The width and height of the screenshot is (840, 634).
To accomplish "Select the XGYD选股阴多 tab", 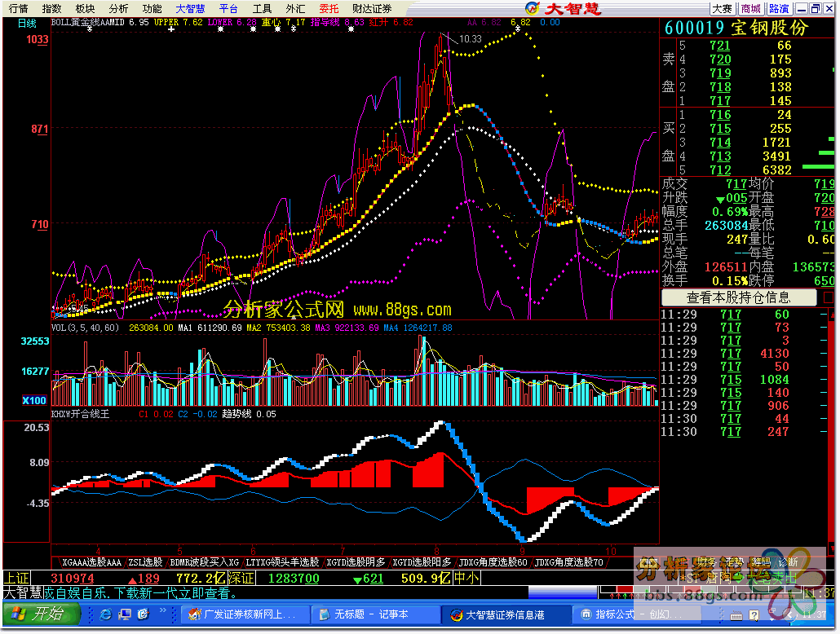I will 356,562.
